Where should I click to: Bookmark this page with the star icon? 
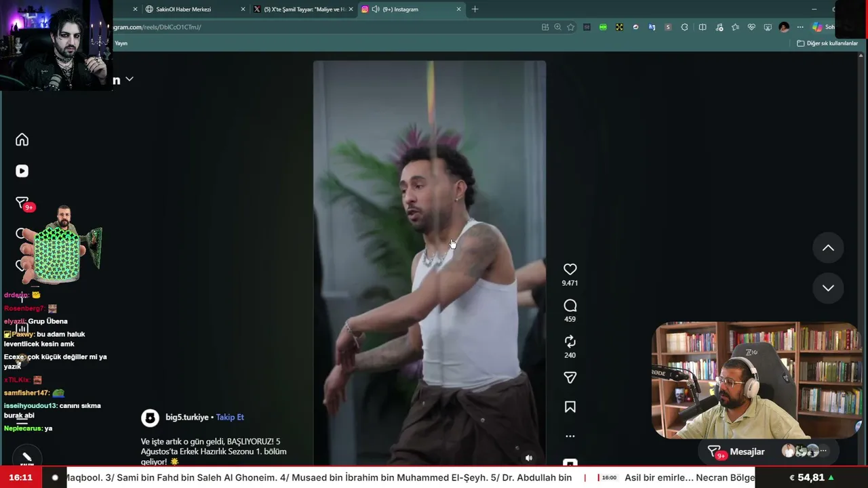(571, 27)
